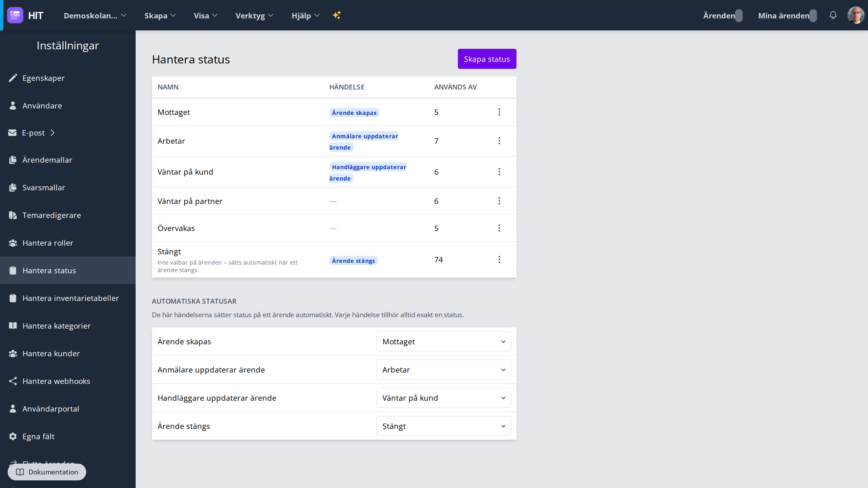Click the usage count 74 for Stängt
Viewport: 868px width, 488px height.
[438, 259]
